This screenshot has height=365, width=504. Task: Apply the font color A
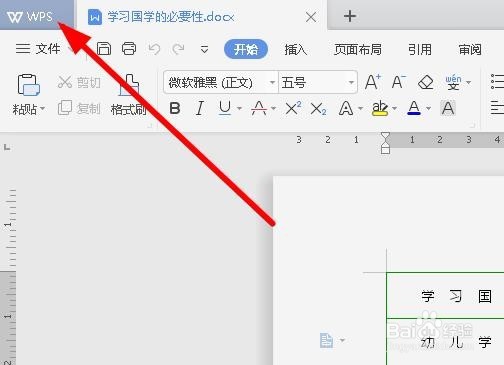coord(414,108)
